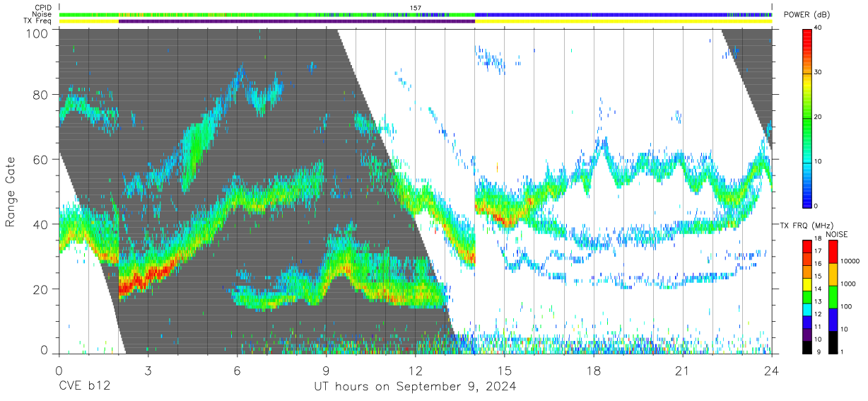The width and height of the screenshot is (868, 401).
Task: Click the 30 tick on the power scale
Action: 819,73
